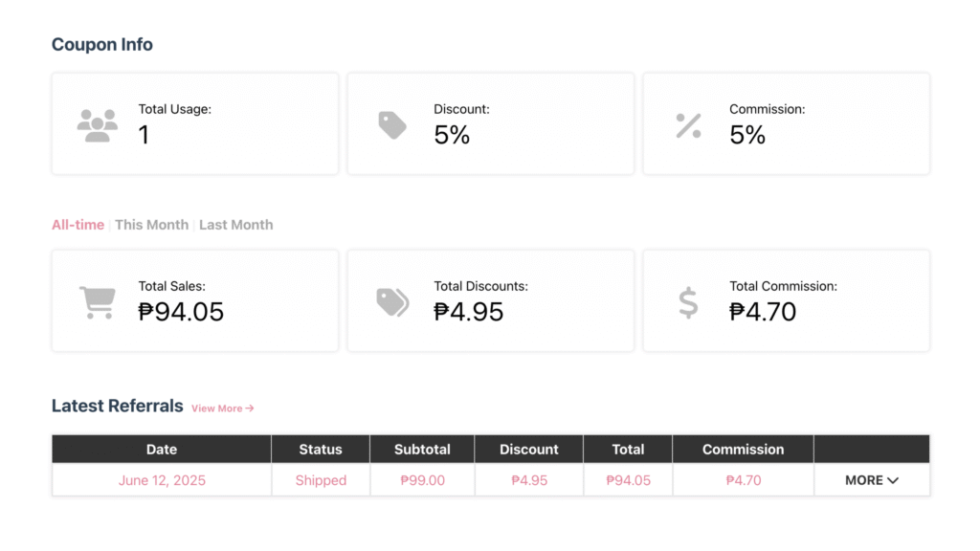Screen dimensions: 980x551
Task: Select the All-time period tab
Action: coord(78,225)
